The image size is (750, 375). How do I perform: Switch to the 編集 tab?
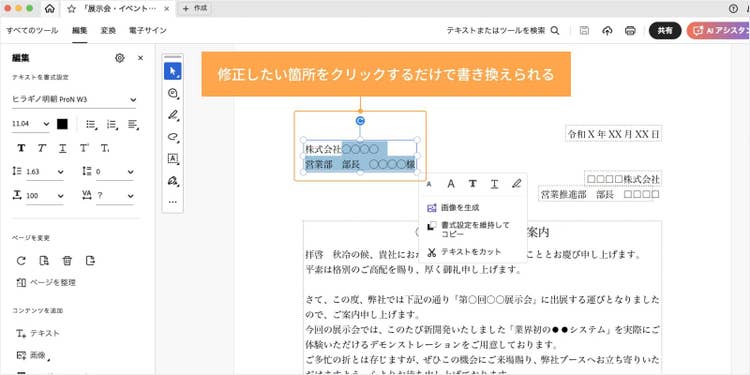point(79,31)
